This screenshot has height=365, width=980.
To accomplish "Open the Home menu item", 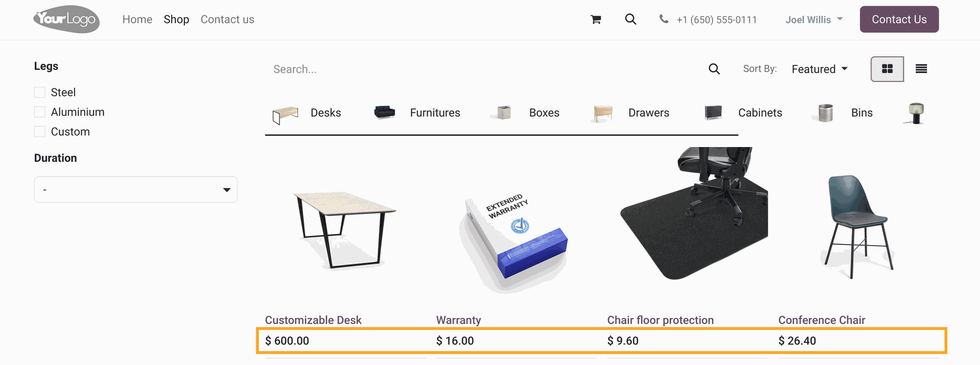I will pos(137,19).
